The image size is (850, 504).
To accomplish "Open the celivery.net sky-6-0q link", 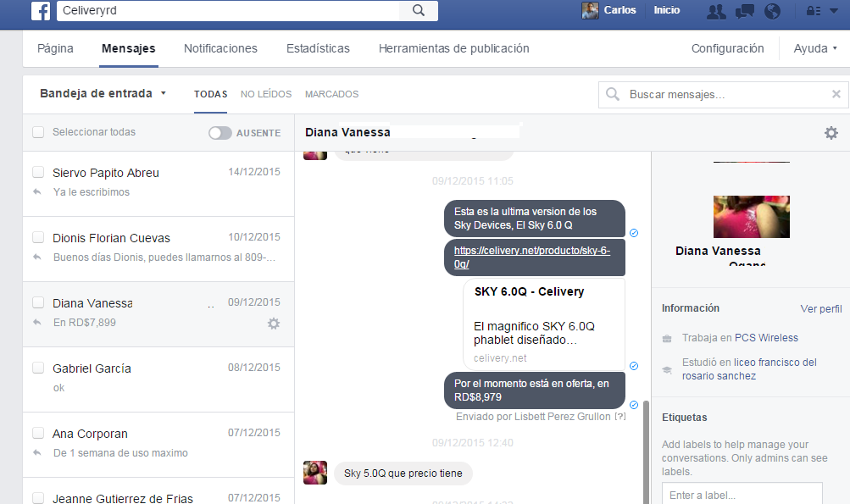I will tap(532, 258).
